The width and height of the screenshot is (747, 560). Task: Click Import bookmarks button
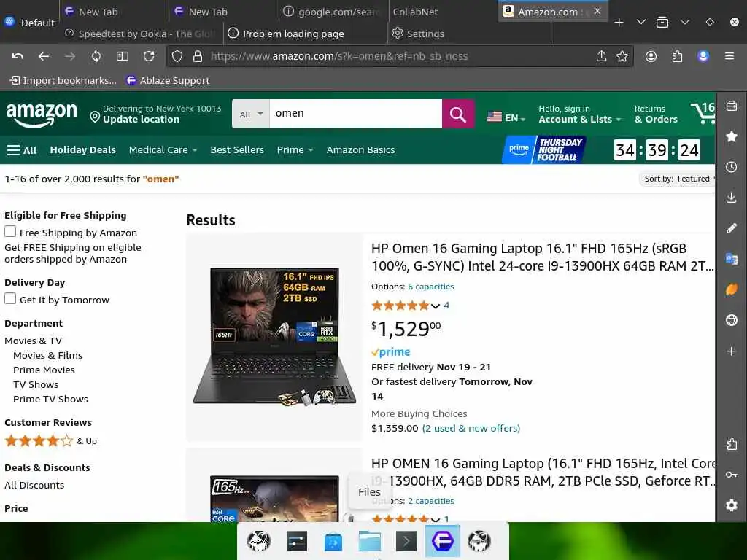63,80
